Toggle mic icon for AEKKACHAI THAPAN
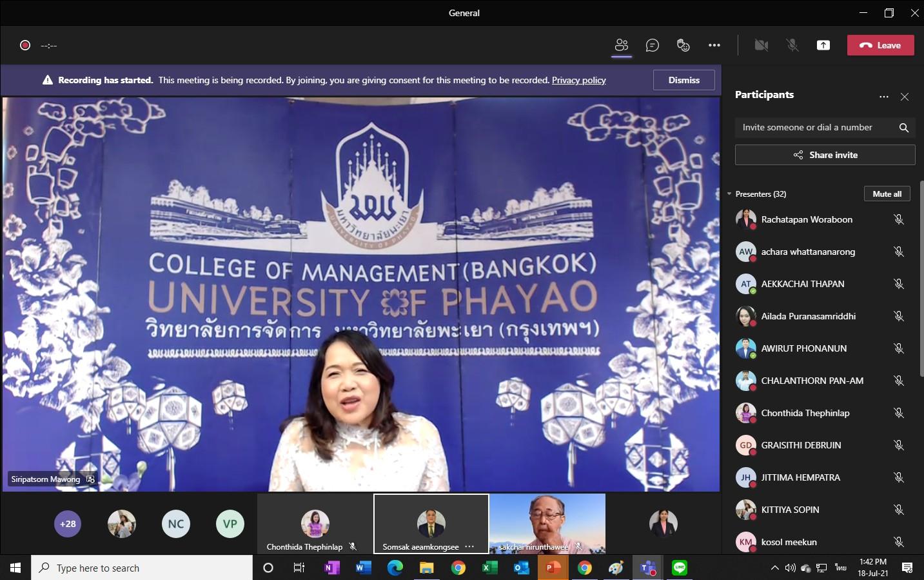The width and height of the screenshot is (924, 580). coord(899,284)
